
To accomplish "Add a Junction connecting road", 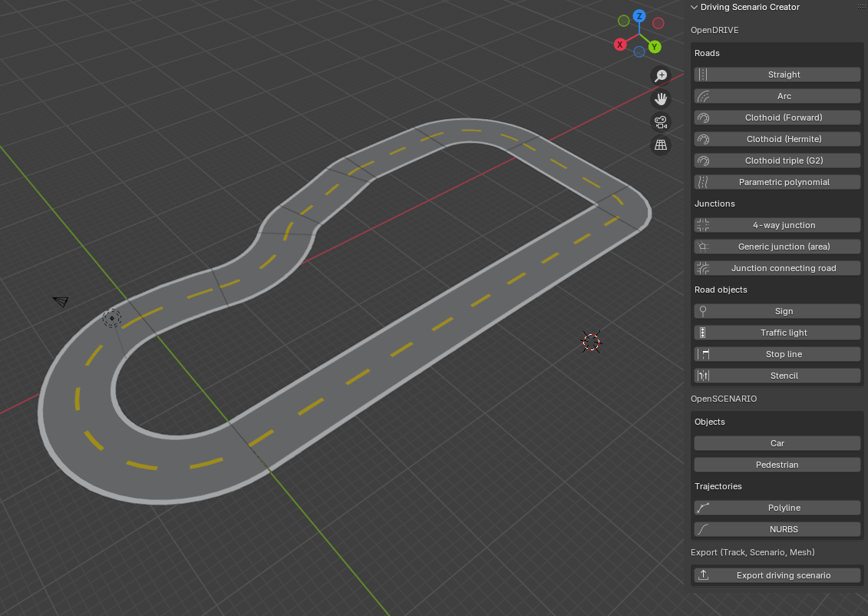I will 777,268.
